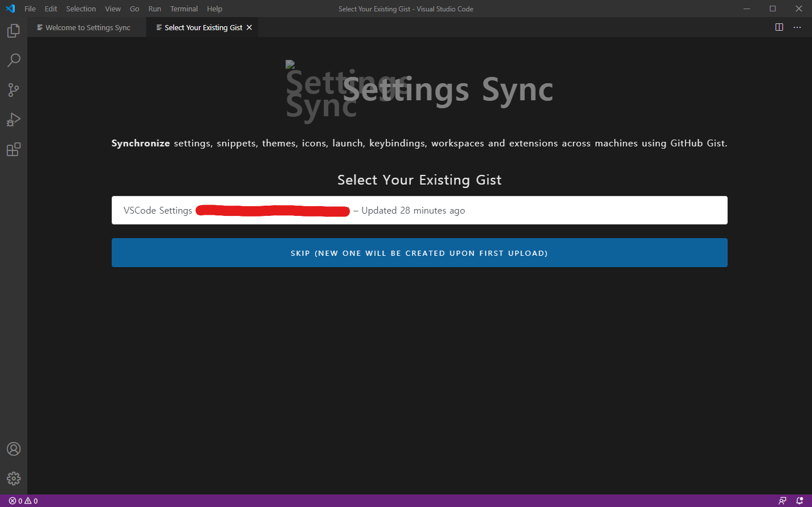Minimize the Visual Studio Code window
812x507 pixels.
746,9
